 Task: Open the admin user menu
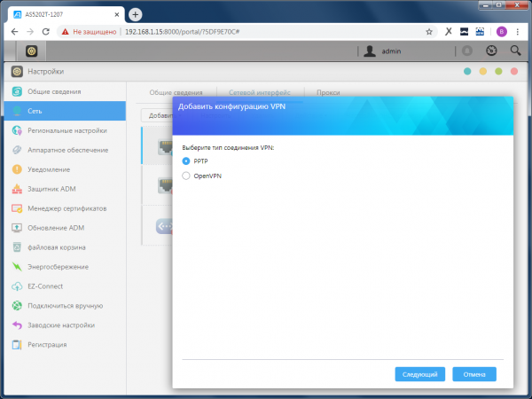(x=385, y=51)
